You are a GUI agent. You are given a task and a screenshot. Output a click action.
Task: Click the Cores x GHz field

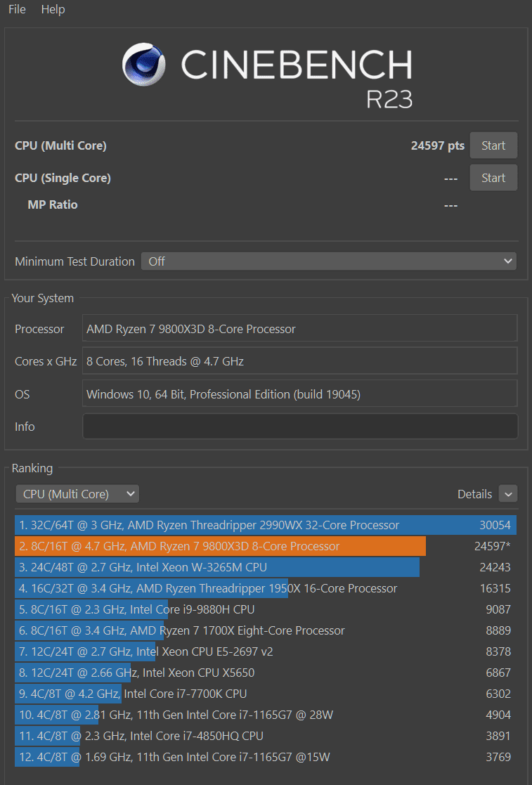299,361
